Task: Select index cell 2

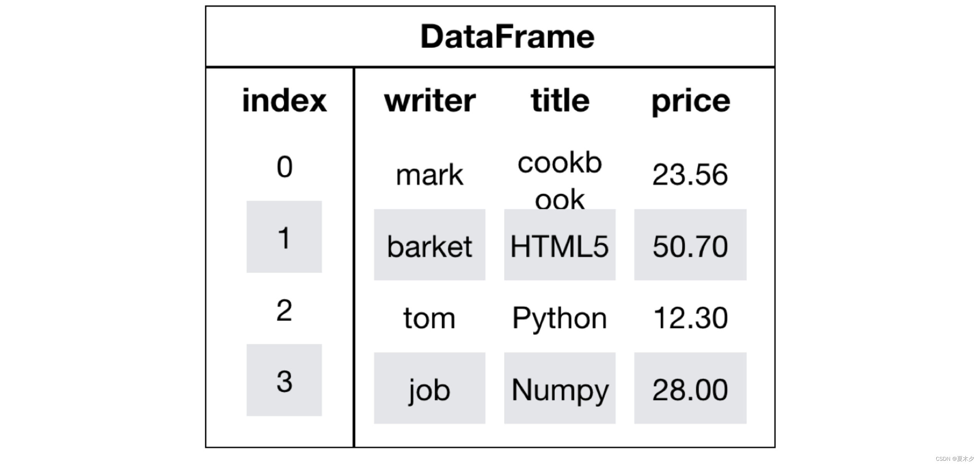Action: (x=284, y=310)
